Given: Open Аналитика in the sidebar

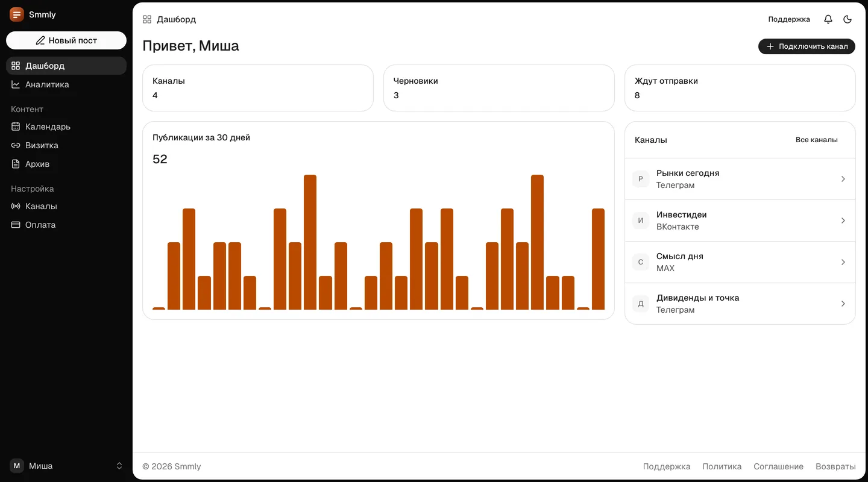Looking at the screenshot, I should (x=66, y=84).
